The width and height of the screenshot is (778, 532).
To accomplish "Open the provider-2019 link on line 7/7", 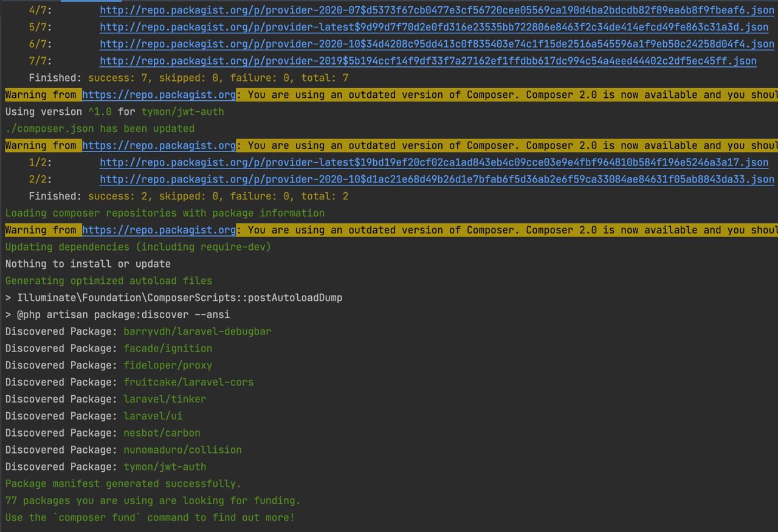I will 428,61.
